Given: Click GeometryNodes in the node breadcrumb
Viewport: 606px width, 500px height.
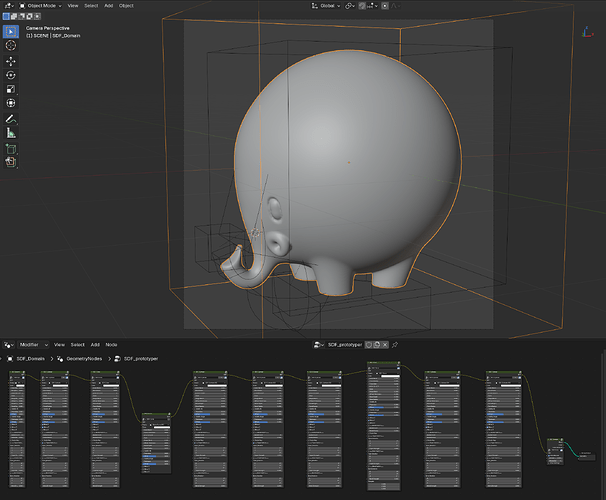Looking at the screenshot, I should point(84,359).
